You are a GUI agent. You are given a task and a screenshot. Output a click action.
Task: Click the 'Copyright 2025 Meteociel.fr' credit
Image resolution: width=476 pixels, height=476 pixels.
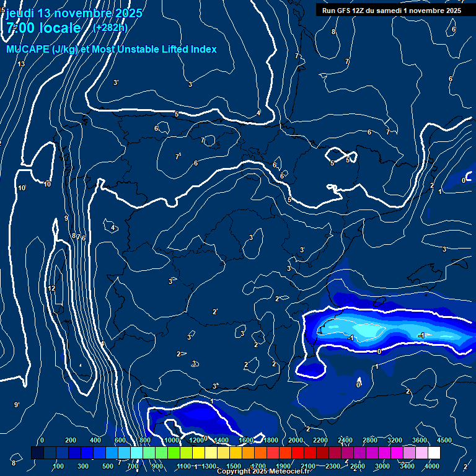point(263,471)
